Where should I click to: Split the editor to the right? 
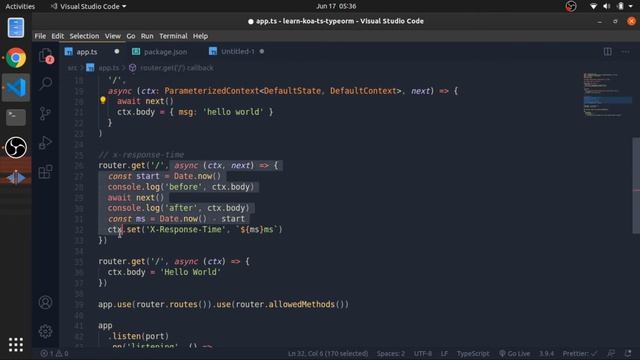(607, 51)
